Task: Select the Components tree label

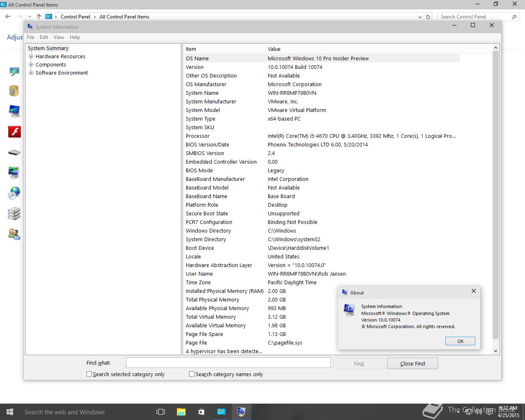Action: click(x=51, y=65)
